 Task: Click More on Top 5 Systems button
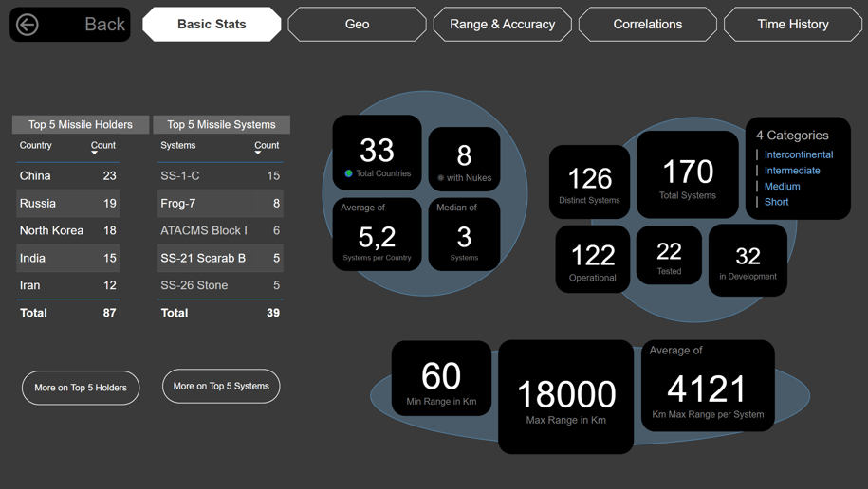tap(221, 386)
